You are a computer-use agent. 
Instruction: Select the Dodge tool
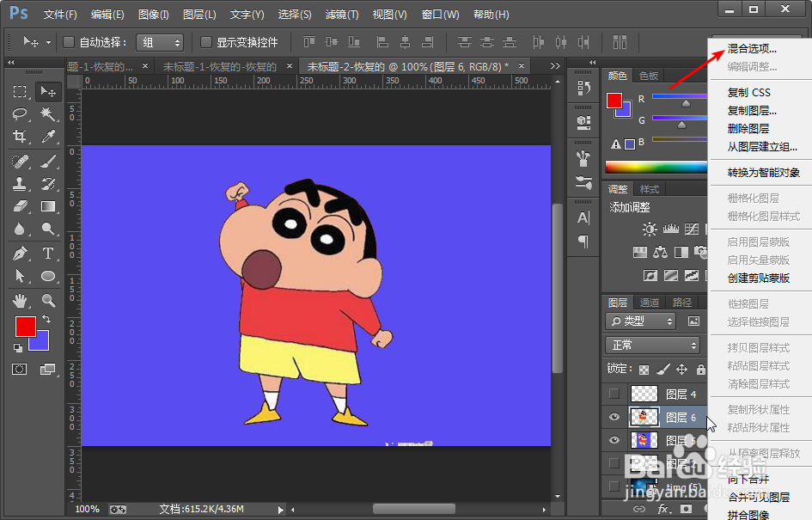[x=48, y=229]
